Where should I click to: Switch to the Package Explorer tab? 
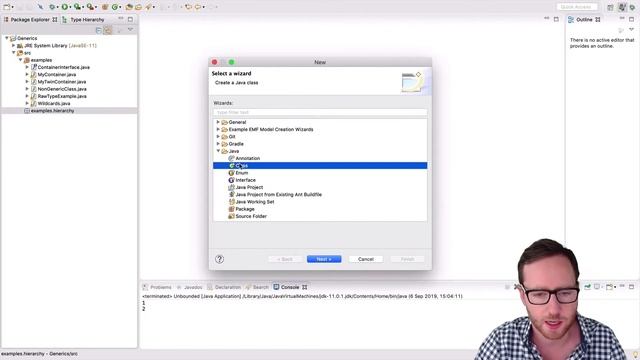[30, 20]
